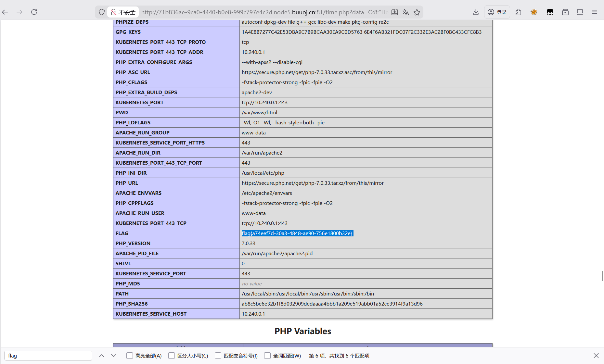Screen dimensions: 604x364
Task: Check the 全词匹配 whole words option
Action: pyautogui.click(x=267, y=356)
